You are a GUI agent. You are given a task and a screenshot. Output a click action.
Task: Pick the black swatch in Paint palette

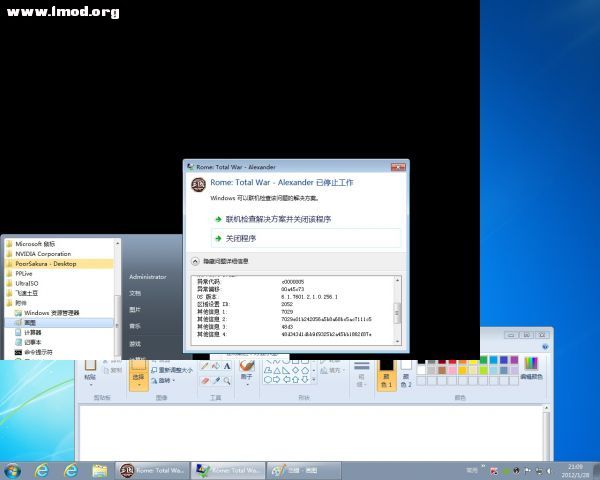(421, 360)
